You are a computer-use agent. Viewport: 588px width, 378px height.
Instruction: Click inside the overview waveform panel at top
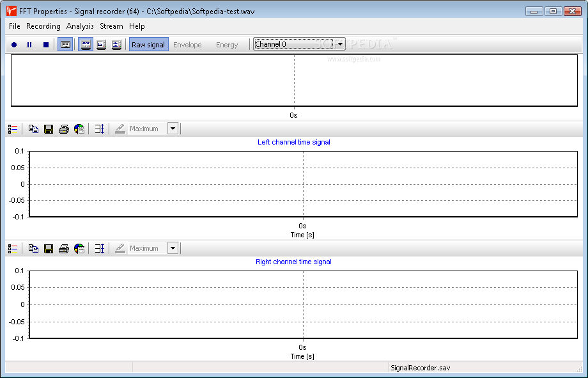pyautogui.click(x=294, y=81)
